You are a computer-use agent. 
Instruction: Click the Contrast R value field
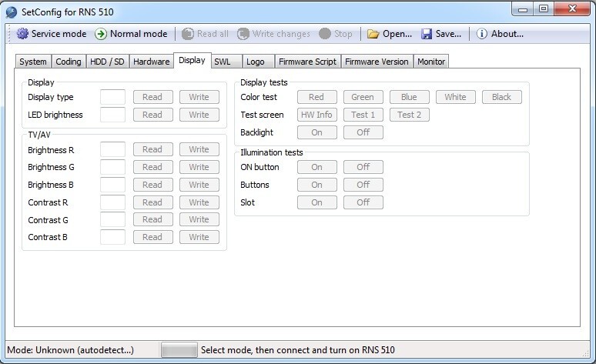113,202
